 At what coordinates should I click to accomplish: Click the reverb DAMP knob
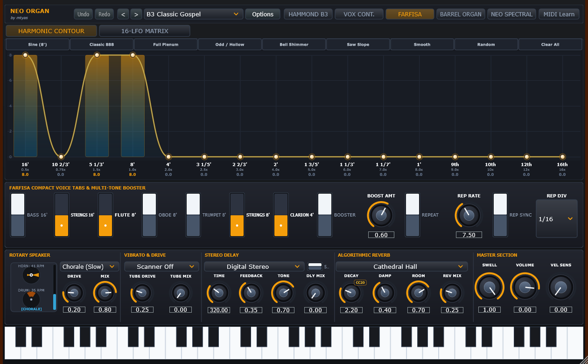[x=385, y=293]
